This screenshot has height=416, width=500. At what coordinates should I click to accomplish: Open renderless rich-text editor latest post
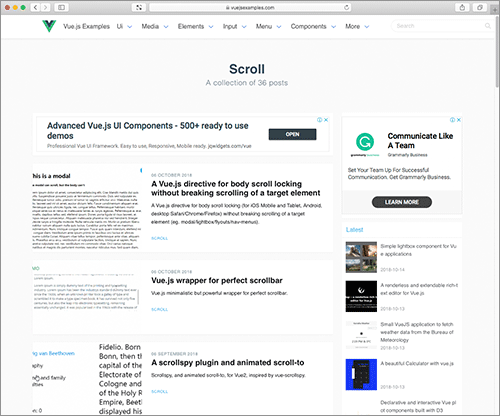pyautogui.click(x=419, y=289)
